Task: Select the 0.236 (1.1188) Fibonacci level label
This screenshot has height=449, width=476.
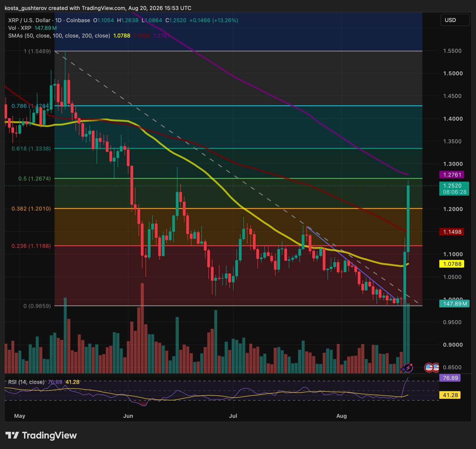Action: (32, 246)
